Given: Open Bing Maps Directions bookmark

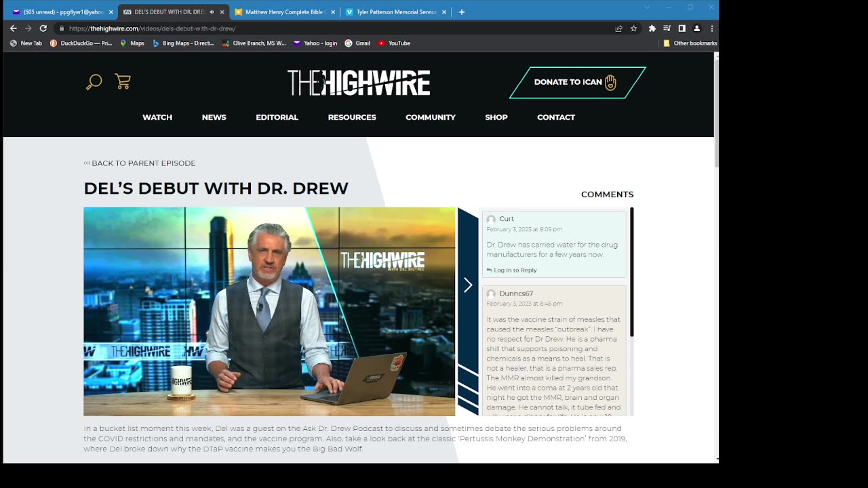Looking at the screenshot, I should pyautogui.click(x=183, y=43).
